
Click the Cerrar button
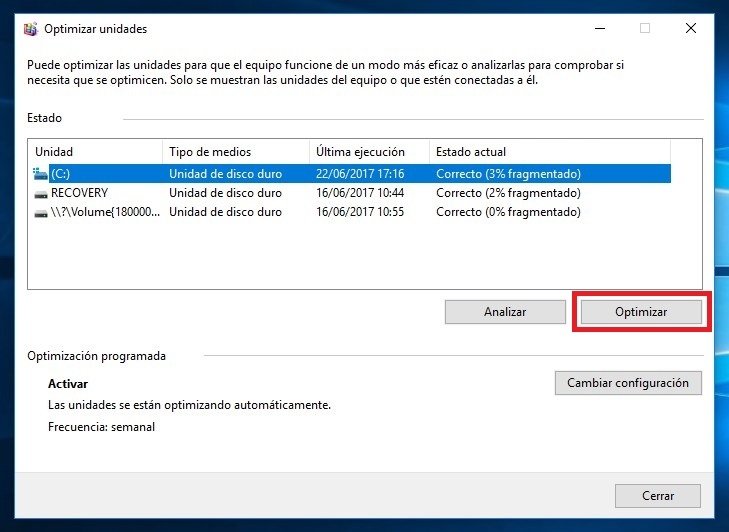[658, 496]
